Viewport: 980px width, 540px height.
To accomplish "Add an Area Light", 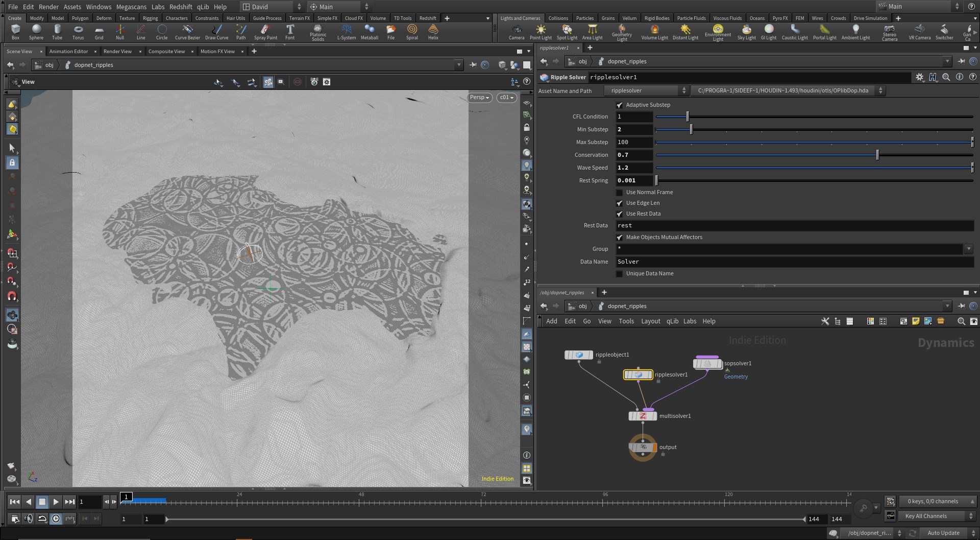I will pos(593,32).
